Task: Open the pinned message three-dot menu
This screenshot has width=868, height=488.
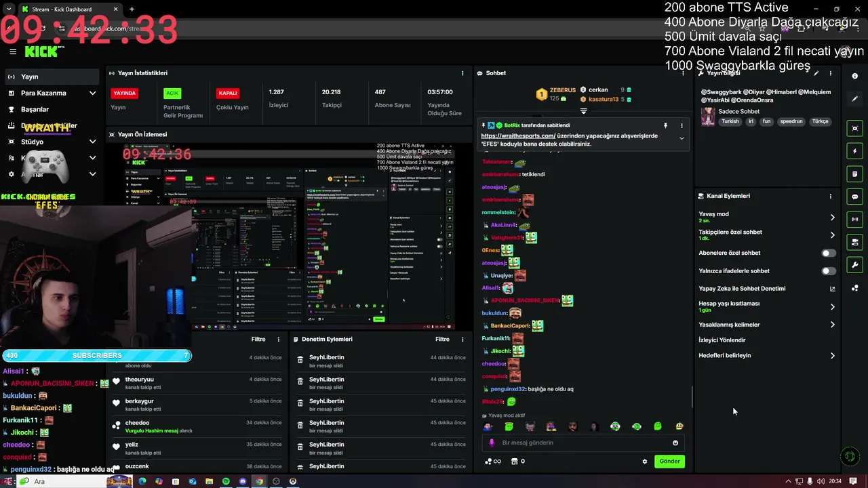Action: click(682, 125)
